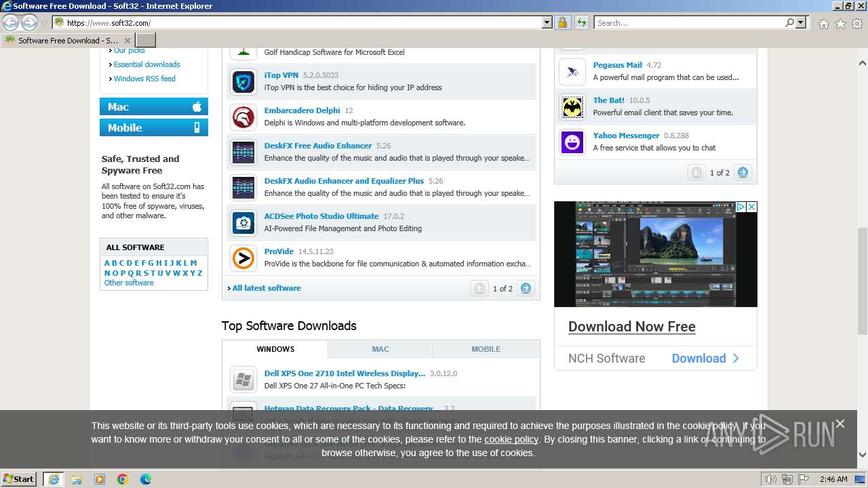Click the NCH Software Download button
The image size is (868, 488).
tap(705, 359)
